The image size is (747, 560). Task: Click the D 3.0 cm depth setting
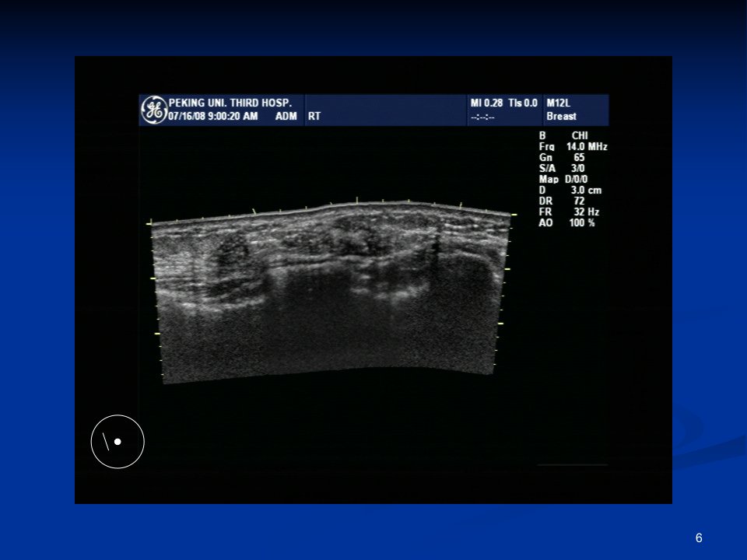tap(570, 191)
